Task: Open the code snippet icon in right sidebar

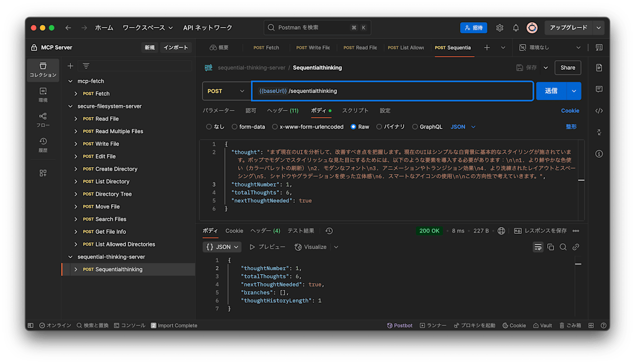Action: point(599,111)
